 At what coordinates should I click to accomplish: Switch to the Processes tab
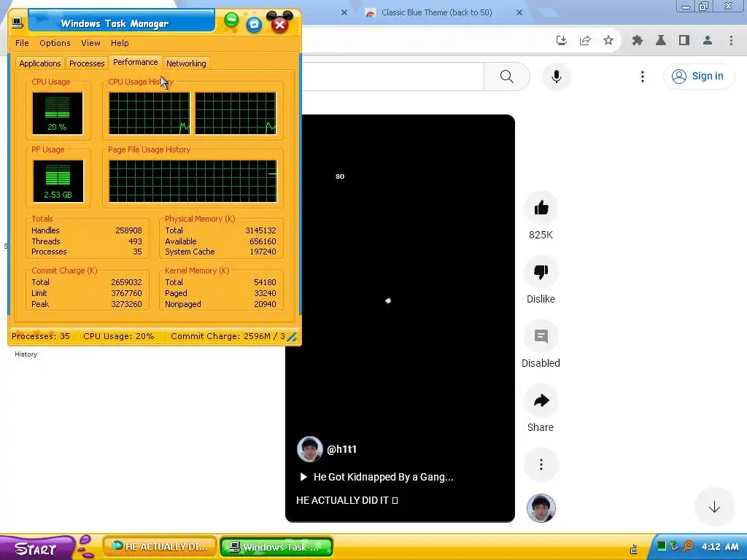tap(87, 63)
